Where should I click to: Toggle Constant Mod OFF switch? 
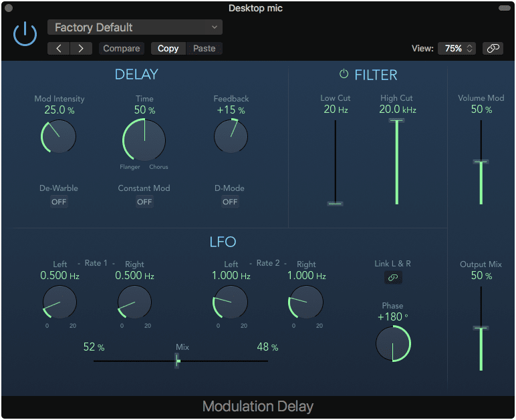coord(144,202)
